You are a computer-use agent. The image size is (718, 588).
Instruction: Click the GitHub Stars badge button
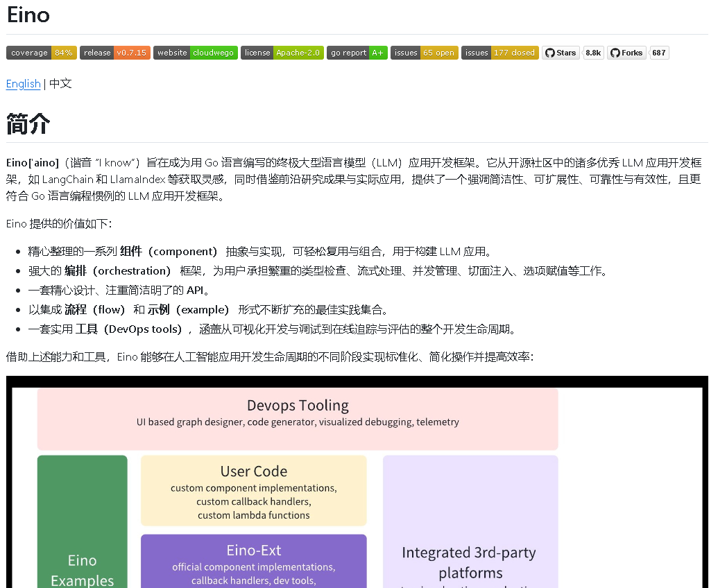coord(561,53)
